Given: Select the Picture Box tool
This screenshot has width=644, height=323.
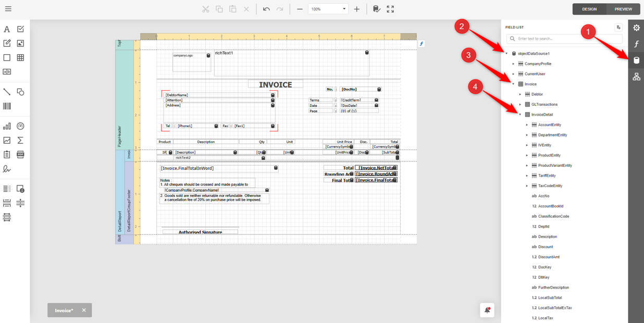Looking at the screenshot, I should (x=20, y=43).
